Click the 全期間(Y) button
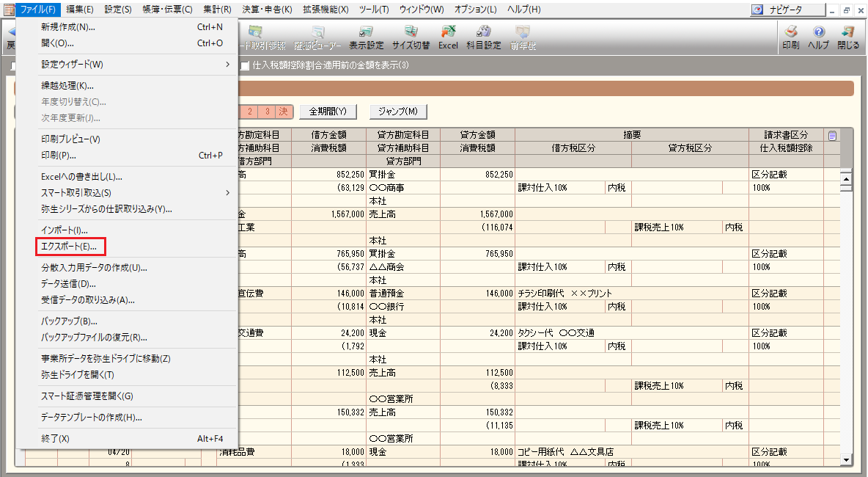 [328, 112]
